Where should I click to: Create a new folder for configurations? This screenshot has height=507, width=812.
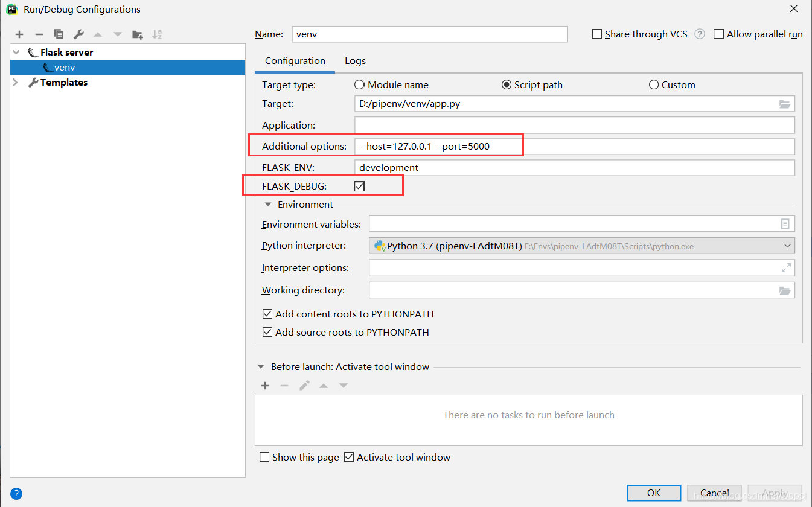[138, 34]
